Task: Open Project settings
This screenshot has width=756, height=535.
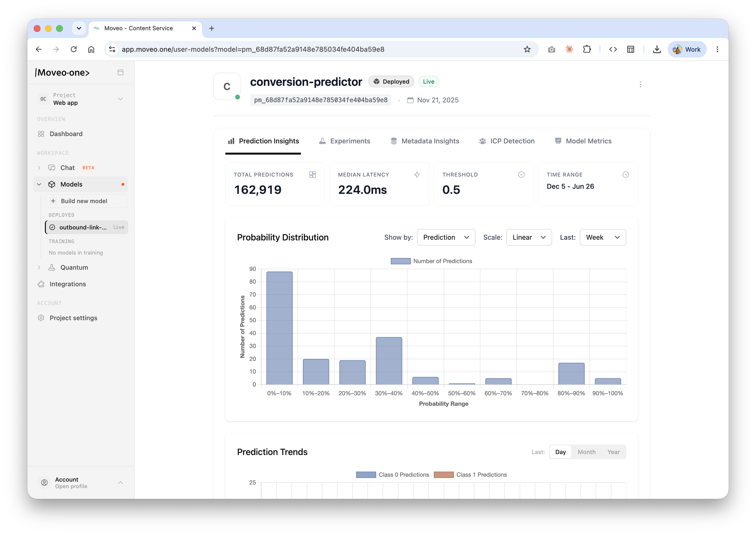Action: (81, 318)
